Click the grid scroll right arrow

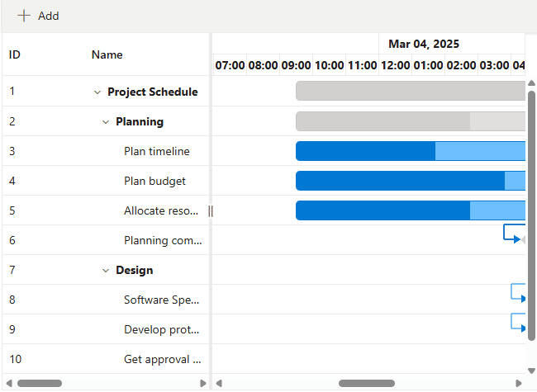203,384
